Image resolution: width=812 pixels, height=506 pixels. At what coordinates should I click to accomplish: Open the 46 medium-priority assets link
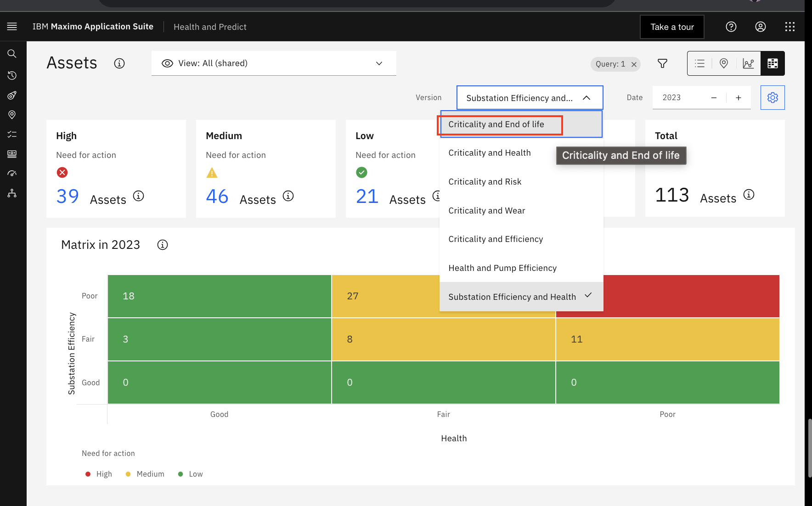click(217, 197)
